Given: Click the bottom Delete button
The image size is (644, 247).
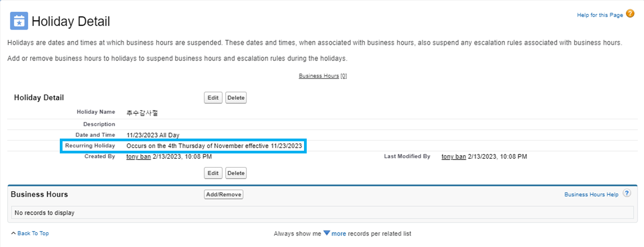Looking at the screenshot, I should point(236,173).
